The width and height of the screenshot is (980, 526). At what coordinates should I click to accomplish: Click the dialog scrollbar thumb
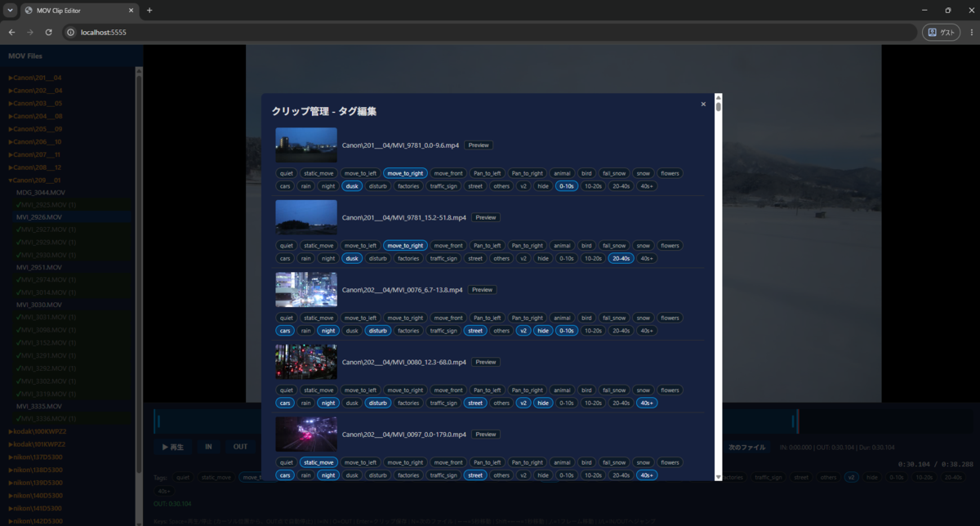click(719, 106)
